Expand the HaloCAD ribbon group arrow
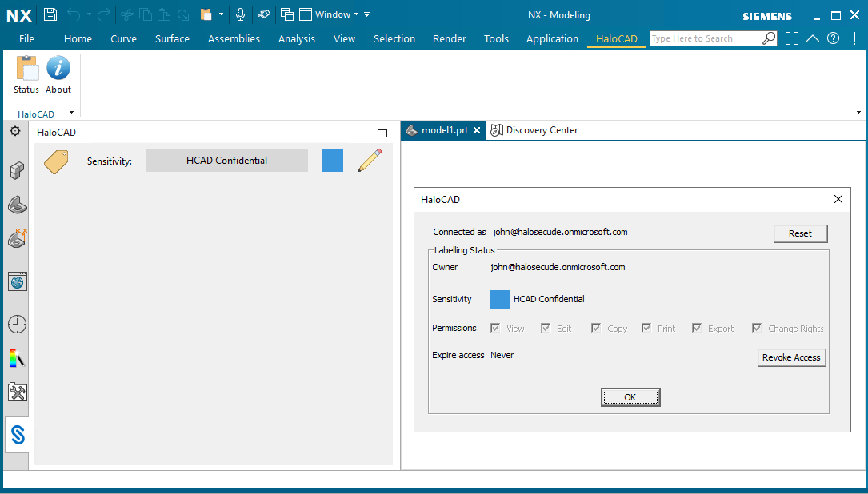868x494 pixels. click(x=71, y=113)
